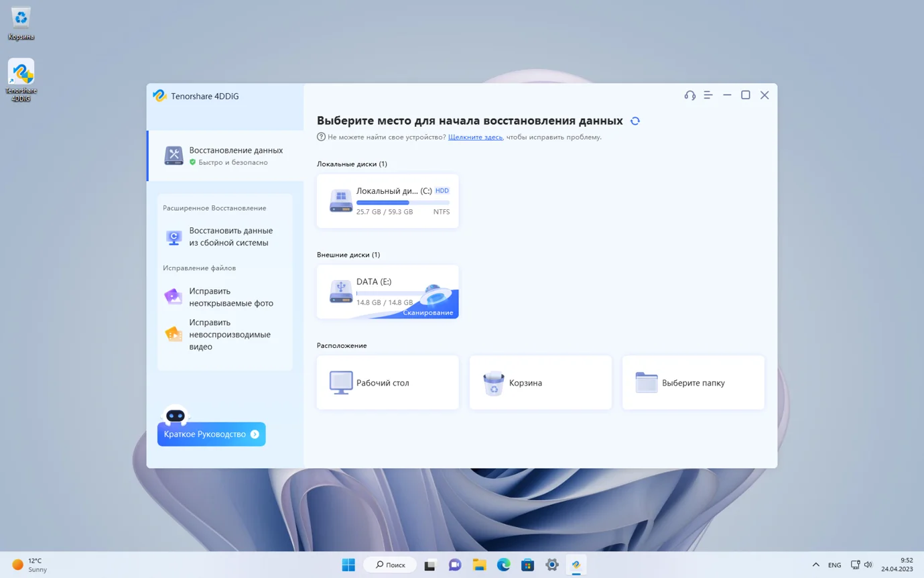Click Выберите папку folder option
This screenshot has height=578, width=924.
point(693,383)
